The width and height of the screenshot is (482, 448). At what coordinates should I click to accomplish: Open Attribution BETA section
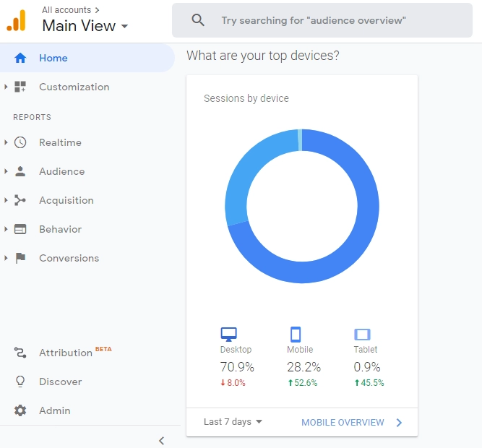point(75,352)
